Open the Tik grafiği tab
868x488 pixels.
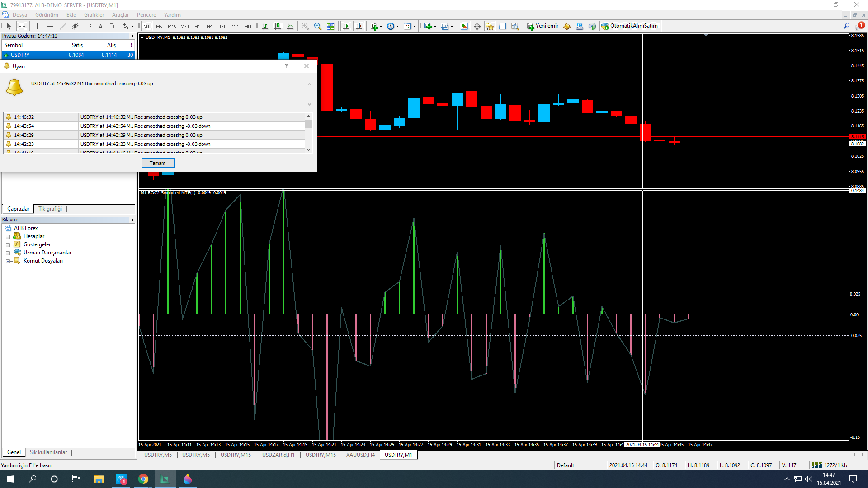(50, 209)
